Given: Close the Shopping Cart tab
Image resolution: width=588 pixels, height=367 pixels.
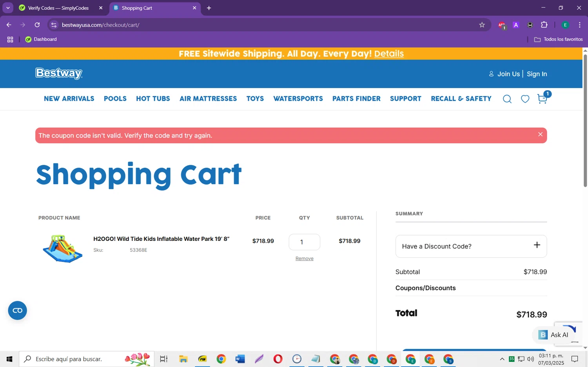Looking at the screenshot, I should pos(194,8).
